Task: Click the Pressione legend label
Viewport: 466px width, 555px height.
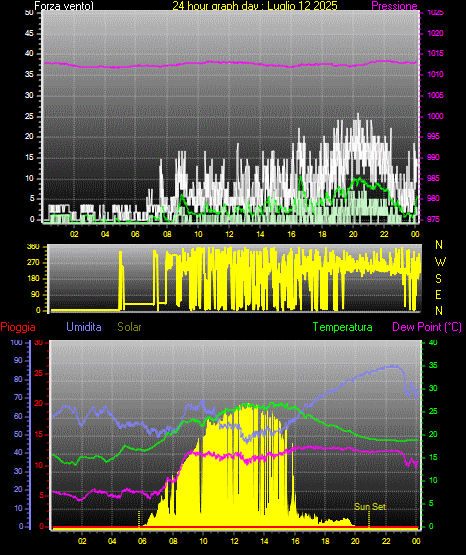Action: [x=394, y=6]
